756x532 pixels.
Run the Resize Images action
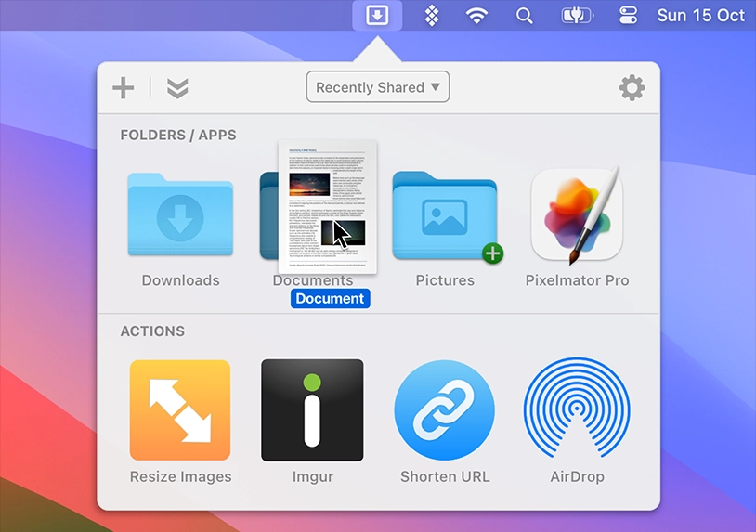point(180,410)
